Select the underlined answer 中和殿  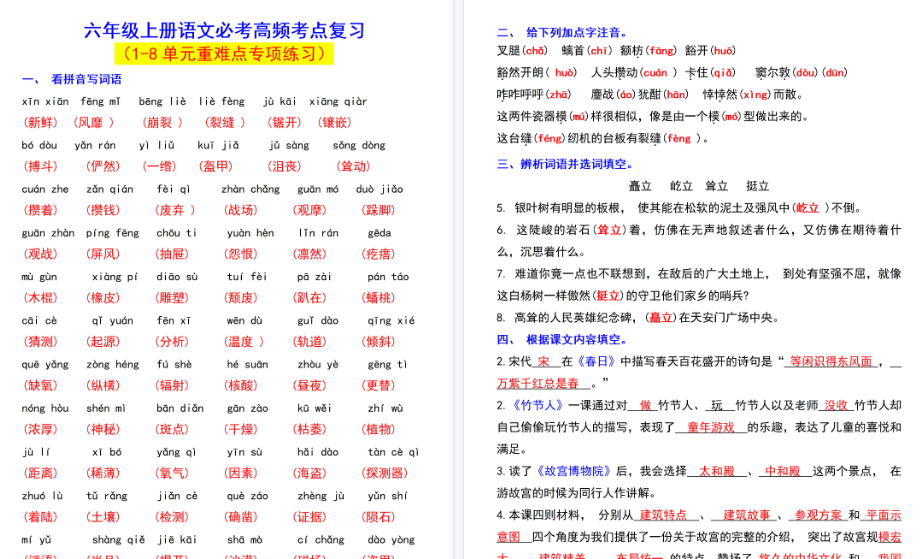pos(783,471)
